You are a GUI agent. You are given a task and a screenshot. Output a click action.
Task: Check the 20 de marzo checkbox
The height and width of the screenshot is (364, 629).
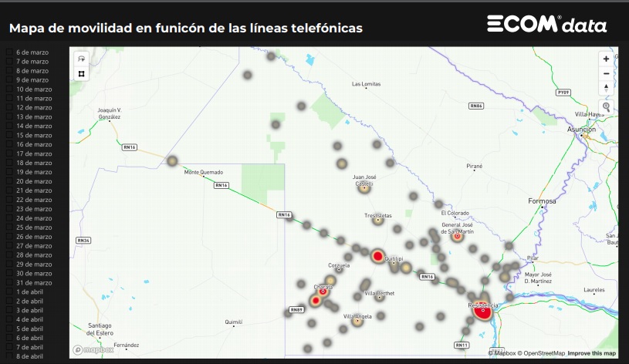click(9, 181)
